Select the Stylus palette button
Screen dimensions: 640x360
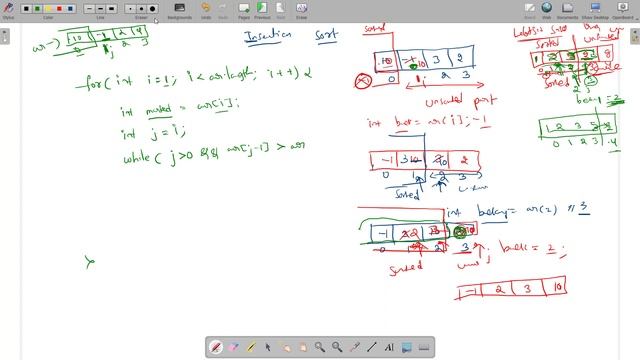(8, 10)
